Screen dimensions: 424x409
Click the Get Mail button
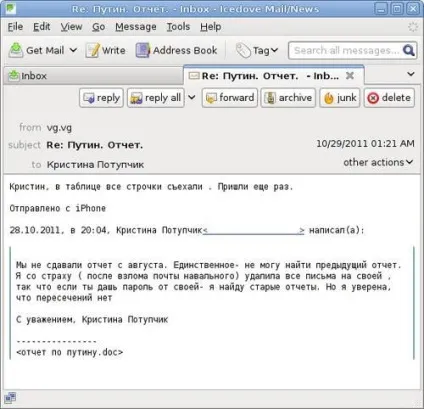[36, 50]
